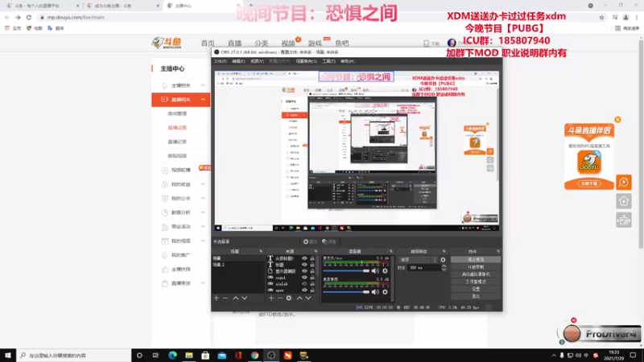Click the home floating icon at right
This screenshot has height=362, width=644.
point(623,201)
